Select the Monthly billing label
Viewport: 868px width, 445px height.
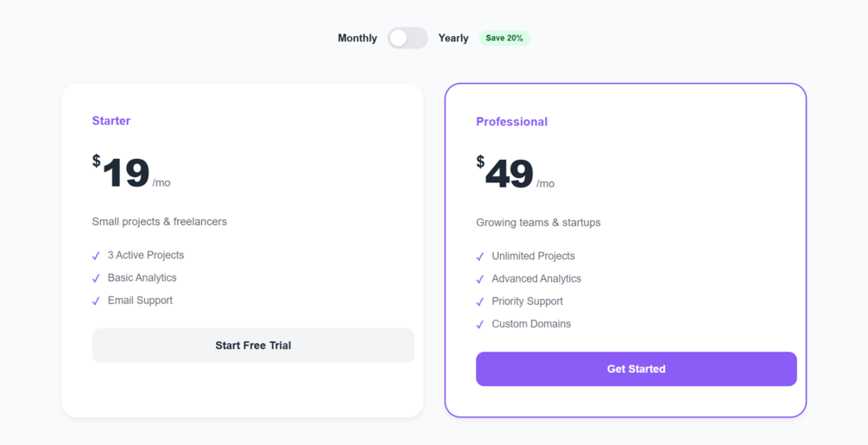[357, 38]
